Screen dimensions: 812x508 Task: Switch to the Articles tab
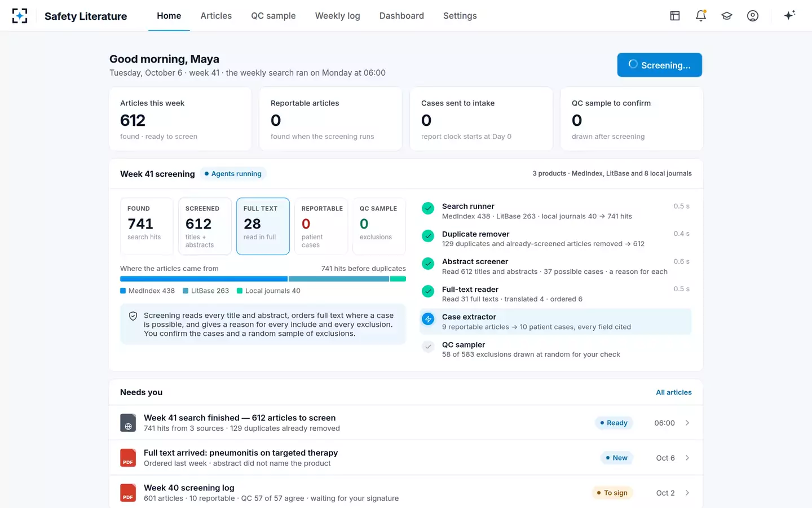pos(216,16)
